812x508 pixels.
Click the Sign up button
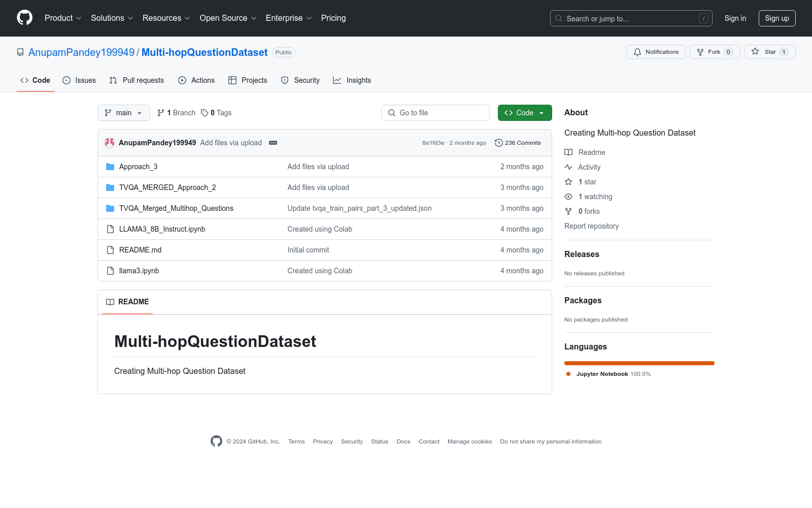[777, 18]
